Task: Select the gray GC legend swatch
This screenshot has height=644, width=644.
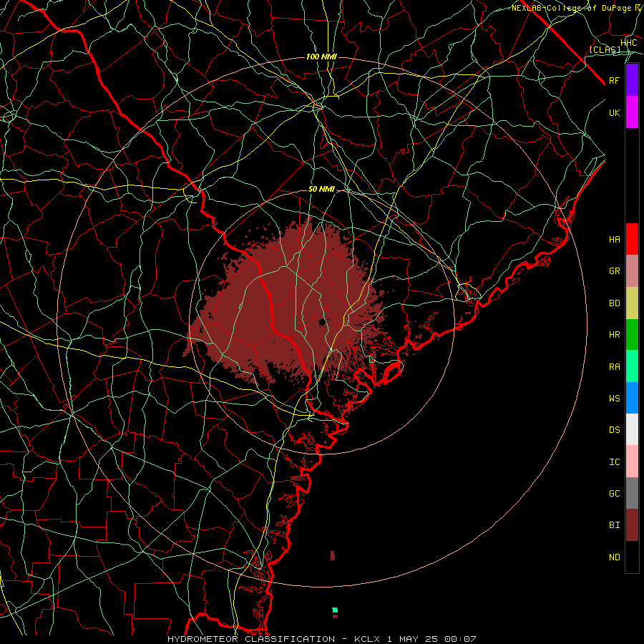Action: (x=632, y=493)
